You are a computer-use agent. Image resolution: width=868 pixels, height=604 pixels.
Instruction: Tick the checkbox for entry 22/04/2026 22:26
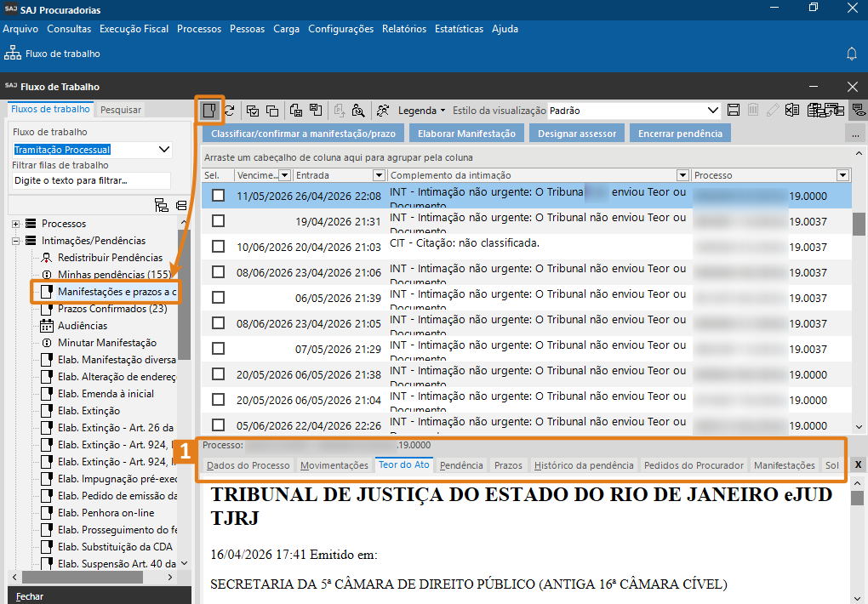[x=219, y=425]
